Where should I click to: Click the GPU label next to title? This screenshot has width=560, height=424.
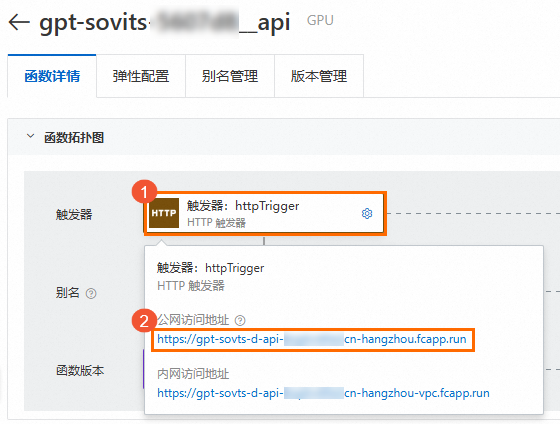320,20
